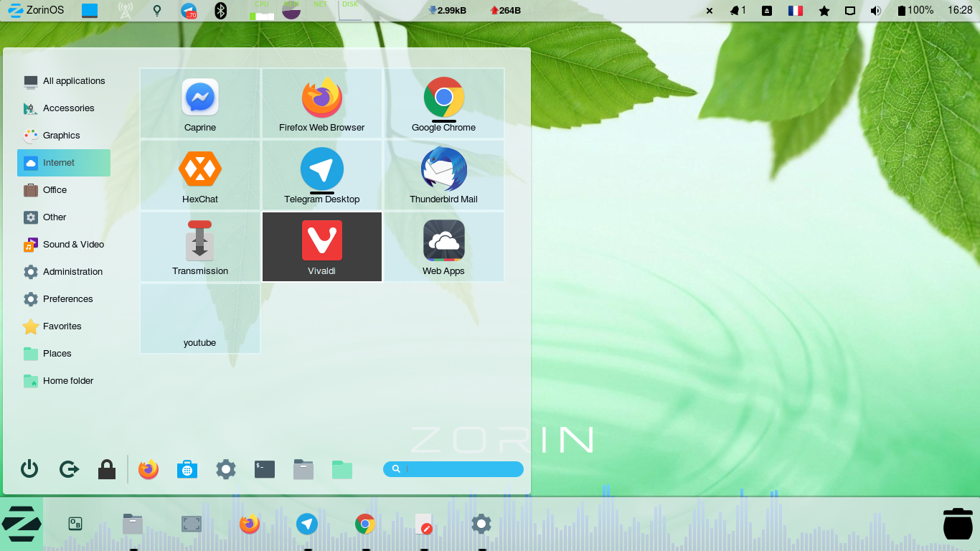Click the removable drives tray icon
This screenshot has width=980, height=551.
[x=767, y=11]
